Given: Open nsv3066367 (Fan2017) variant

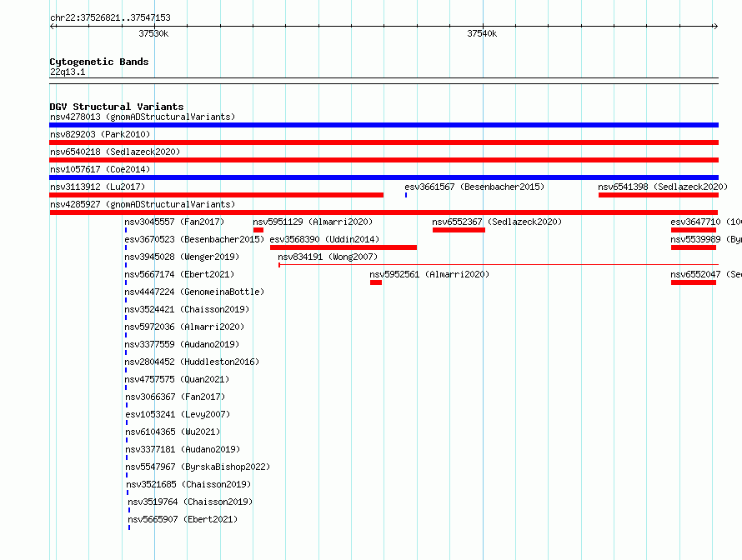Looking at the screenshot, I should click(x=175, y=397).
